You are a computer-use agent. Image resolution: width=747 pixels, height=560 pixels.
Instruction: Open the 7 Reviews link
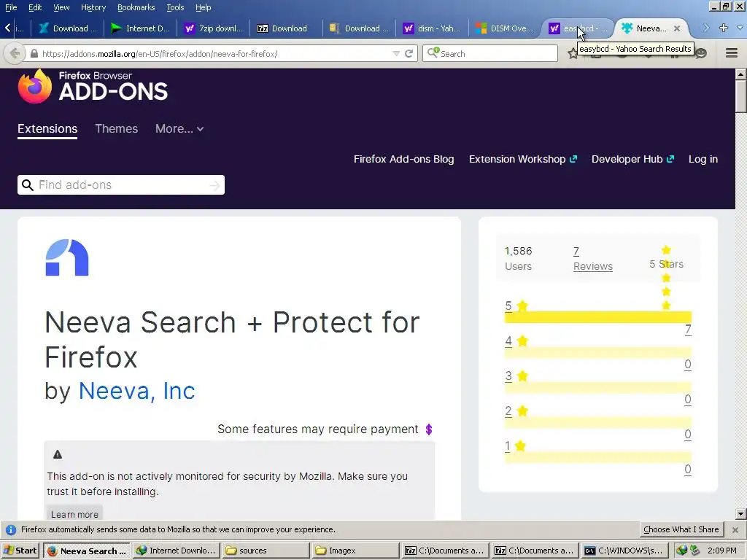click(x=592, y=259)
